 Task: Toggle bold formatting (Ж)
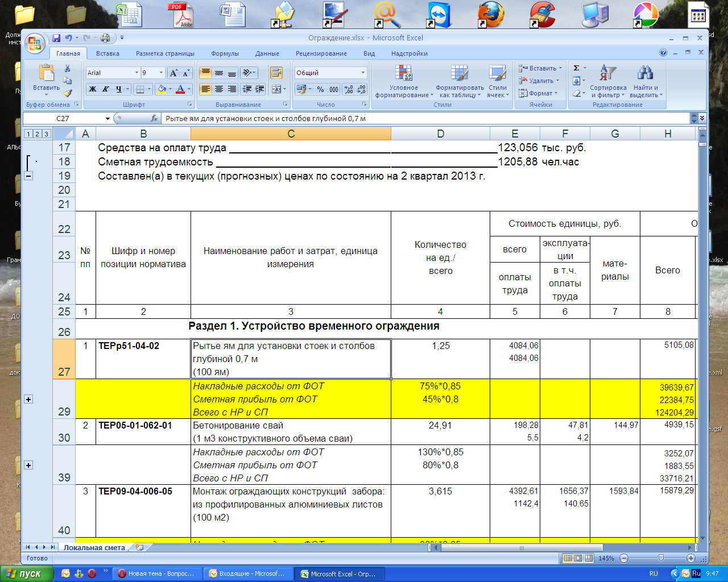[x=92, y=89]
